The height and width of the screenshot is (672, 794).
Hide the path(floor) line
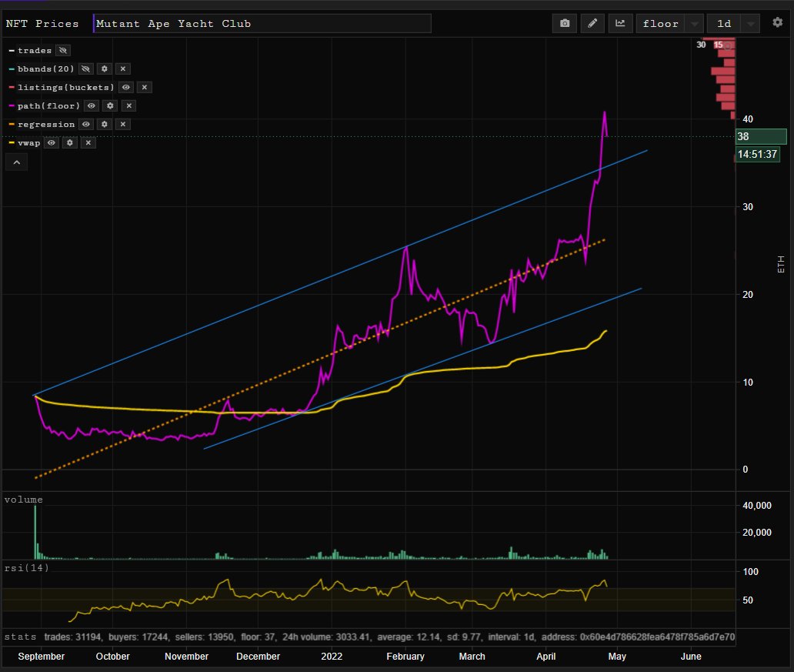click(x=91, y=105)
